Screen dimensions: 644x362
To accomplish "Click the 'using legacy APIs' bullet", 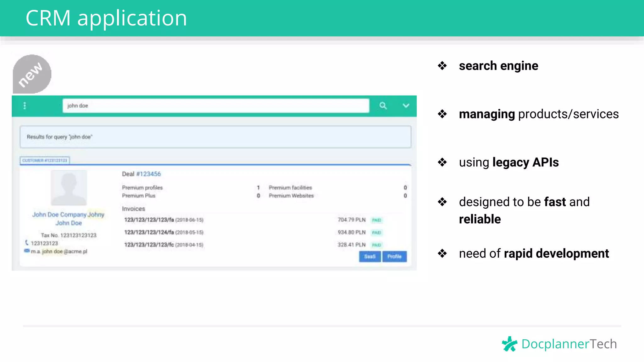I will pyautogui.click(x=509, y=162).
